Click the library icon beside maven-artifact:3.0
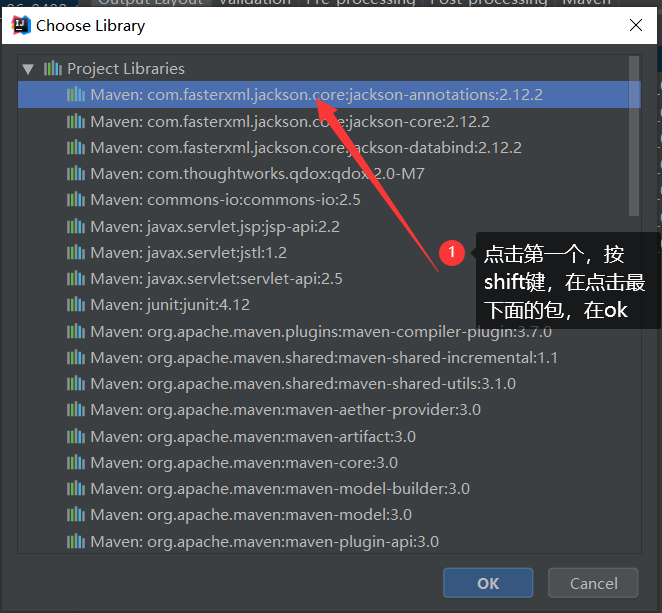662x613 pixels. (x=76, y=437)
